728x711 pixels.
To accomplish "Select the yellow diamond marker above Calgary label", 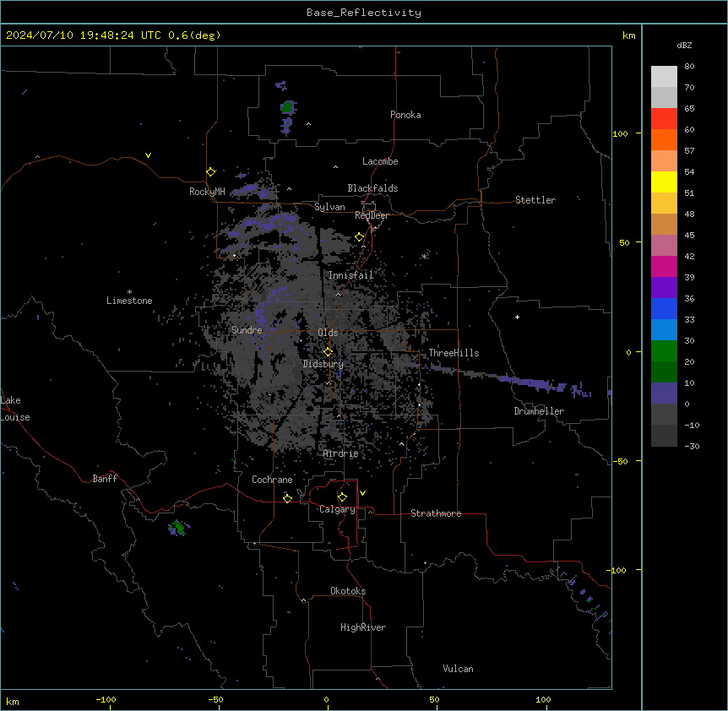I will click(342, 497).
